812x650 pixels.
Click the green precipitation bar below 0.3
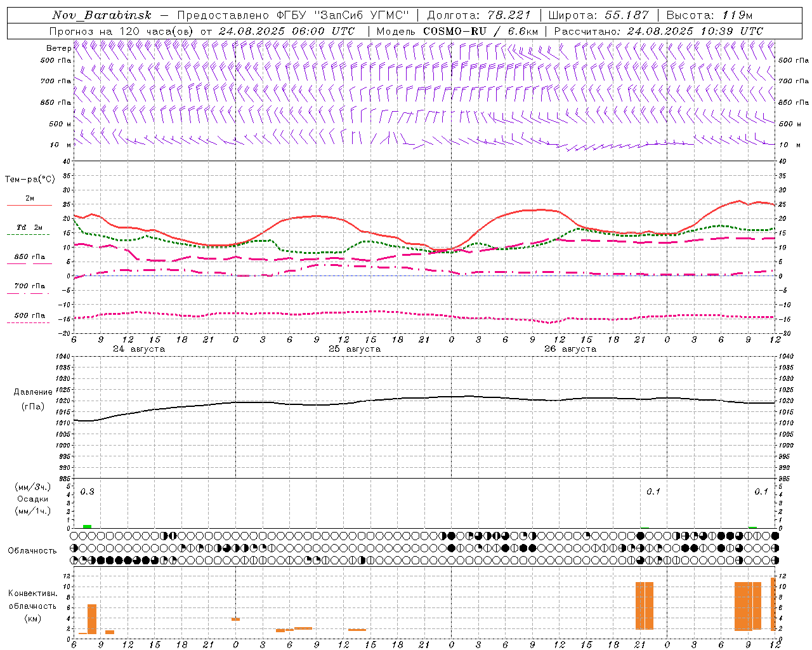click(87, 526)
